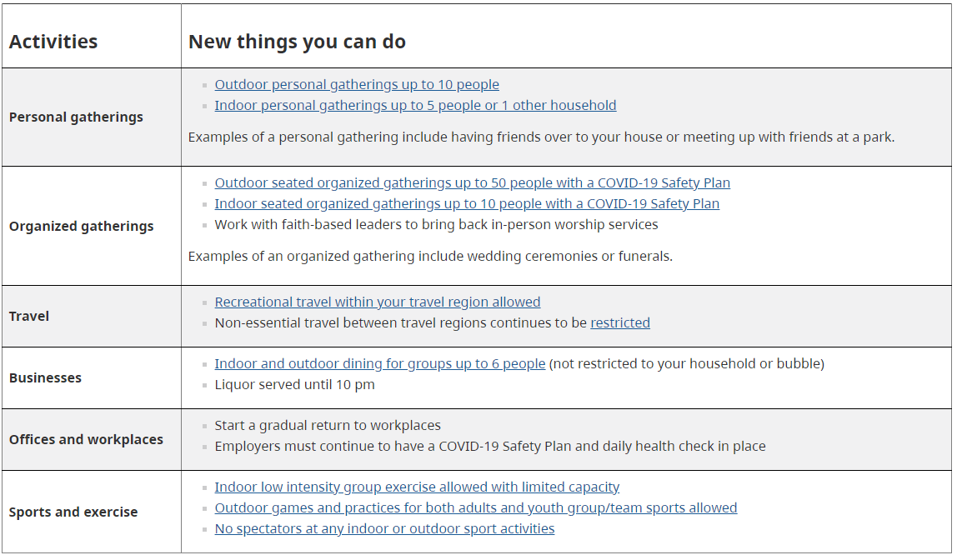Screen dimensions: 957x560
Task: Click the 'Personal gatherings' row heading
Action: (77, 117)
